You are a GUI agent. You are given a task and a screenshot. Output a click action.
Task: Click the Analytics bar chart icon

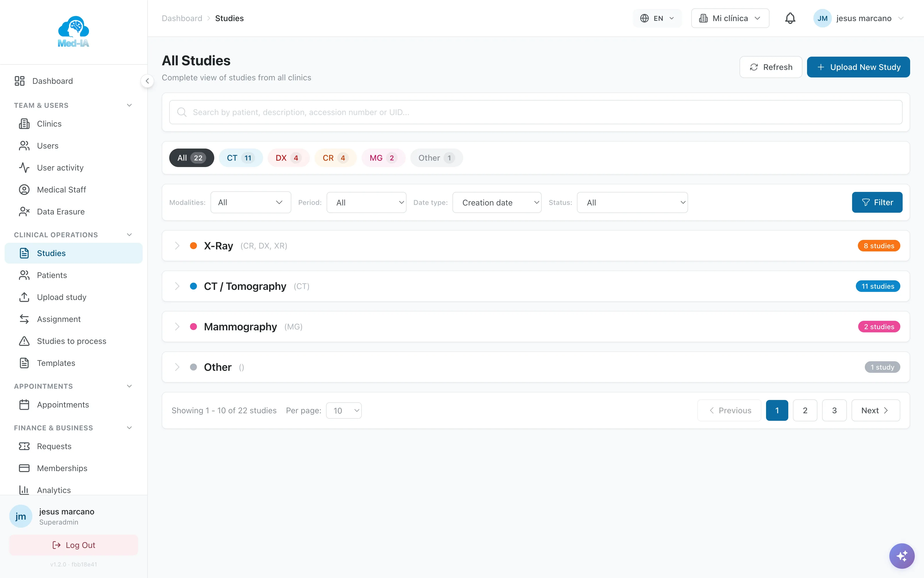tap(24, 490)
